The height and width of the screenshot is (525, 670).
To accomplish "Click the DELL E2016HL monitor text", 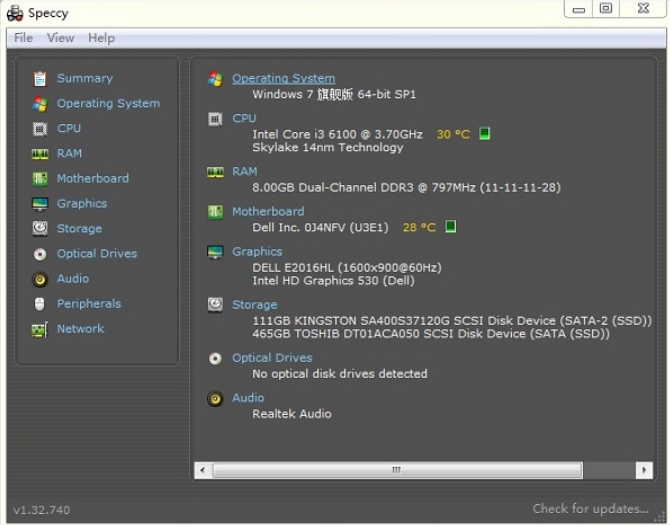I will (x=347, y=268).
